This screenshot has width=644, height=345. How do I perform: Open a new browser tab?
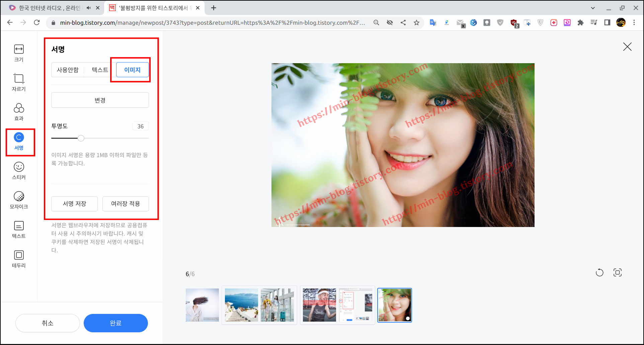click(214, 8)
